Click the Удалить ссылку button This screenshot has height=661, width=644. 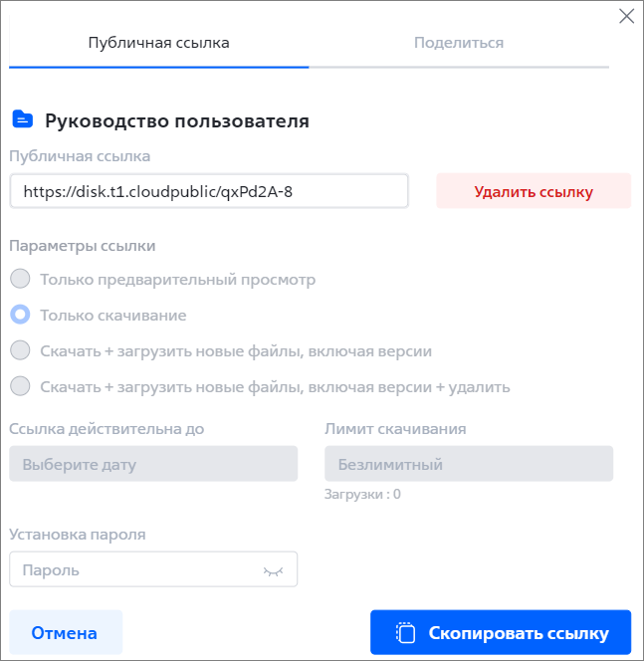click(534, 191)
